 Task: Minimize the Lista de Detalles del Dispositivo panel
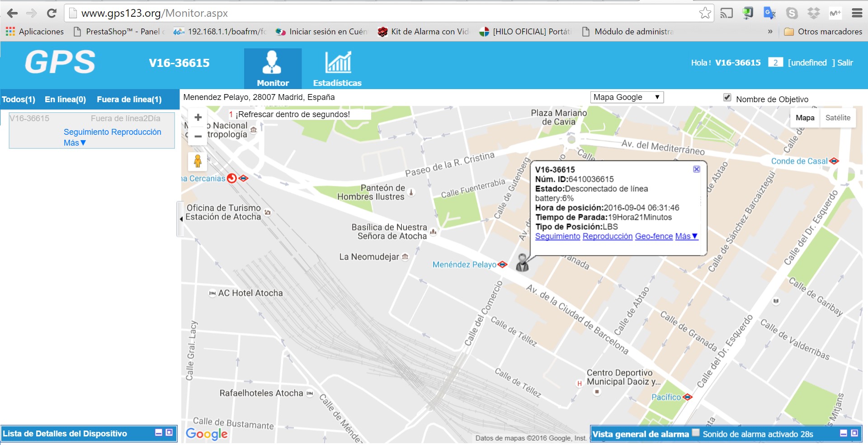point(159,433)
